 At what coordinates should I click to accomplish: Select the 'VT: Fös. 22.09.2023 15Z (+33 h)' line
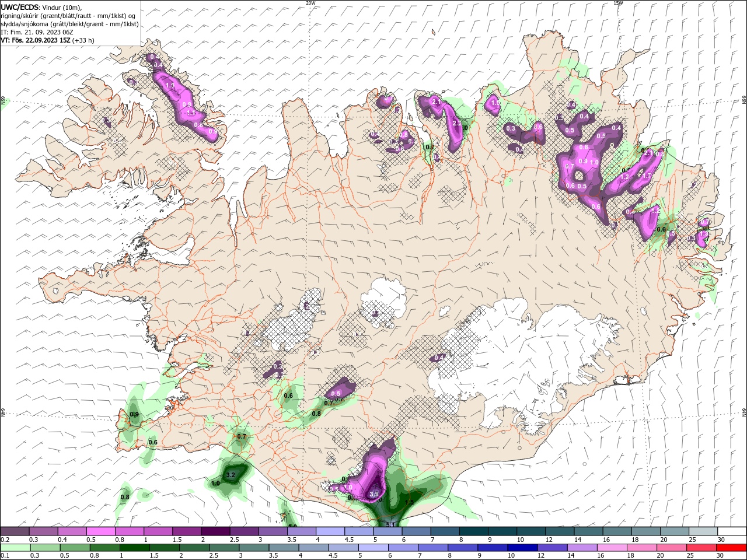click(x=47, y=40)
